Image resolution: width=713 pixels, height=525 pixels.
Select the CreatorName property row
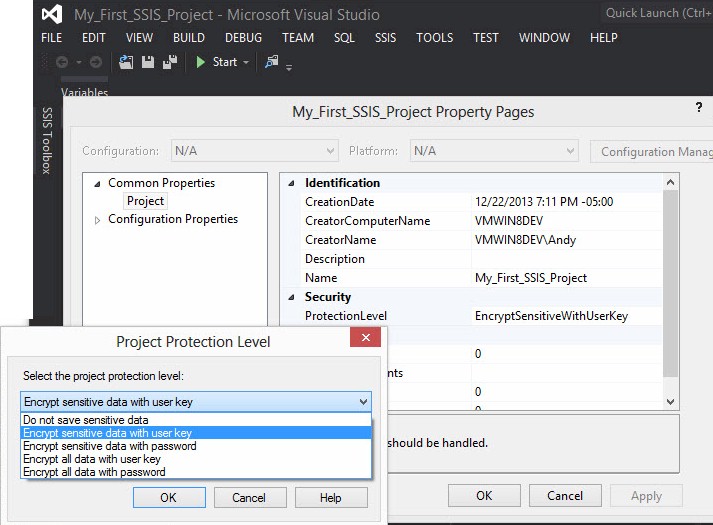[x=481, y=240]
